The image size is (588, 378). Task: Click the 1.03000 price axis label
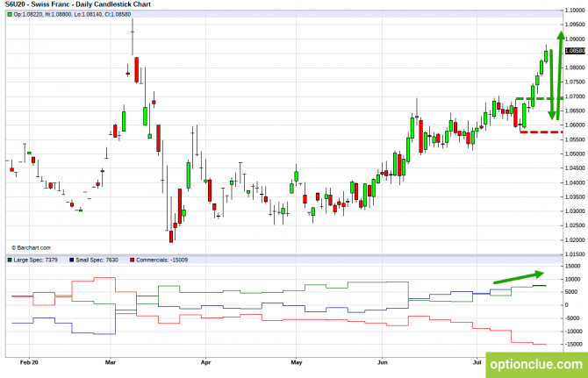coord(575,211)
